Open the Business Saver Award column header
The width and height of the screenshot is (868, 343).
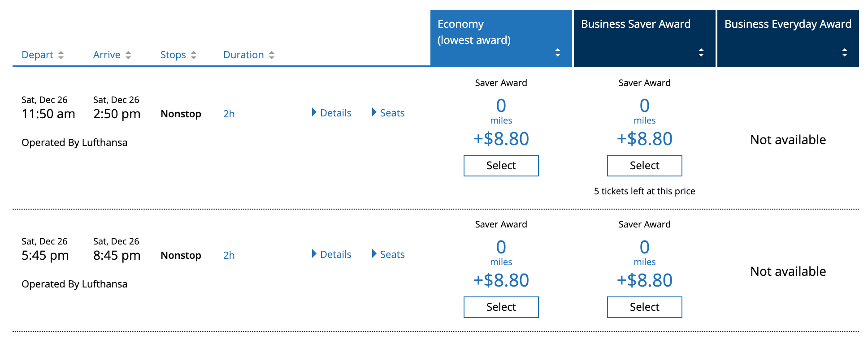(635, 24)
